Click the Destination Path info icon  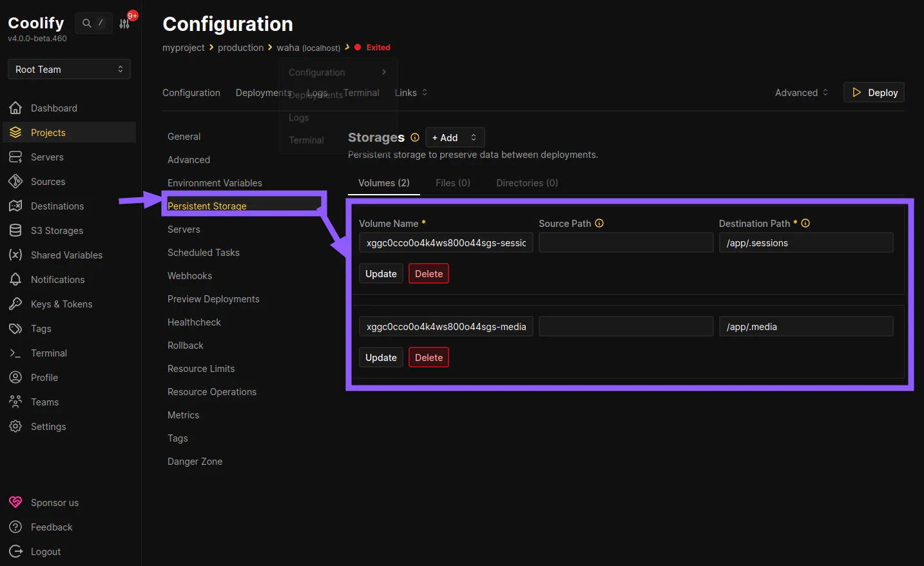pyautogui.click(x=805, y=224)
